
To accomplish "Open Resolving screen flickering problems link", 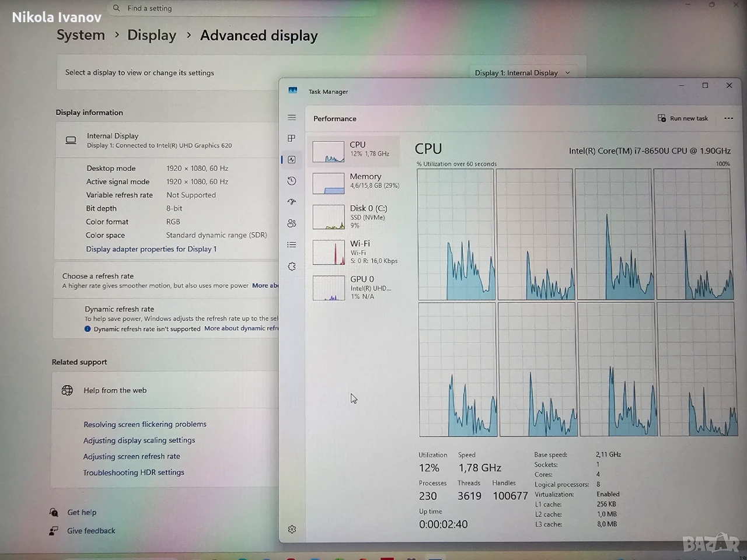I will pos(145,424).
